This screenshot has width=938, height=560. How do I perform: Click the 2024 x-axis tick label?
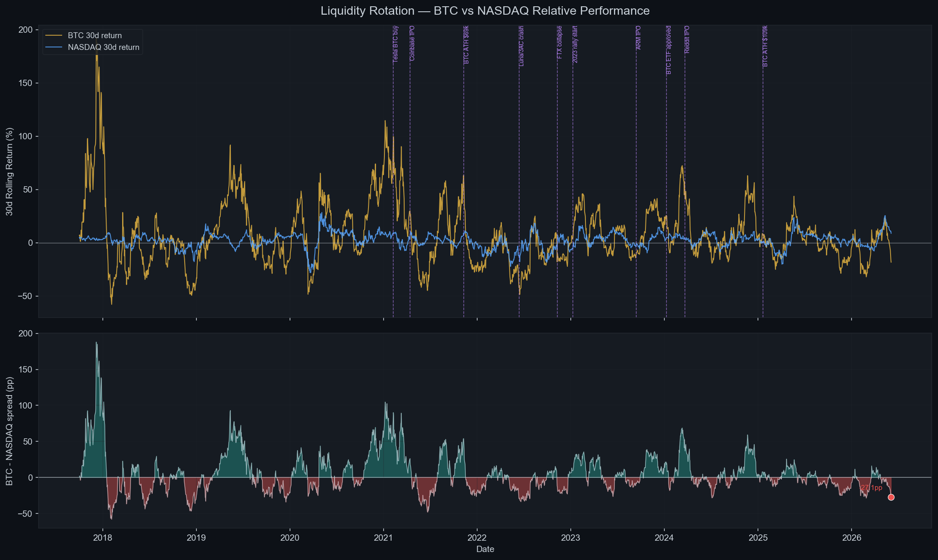click(x=664, y=538)
